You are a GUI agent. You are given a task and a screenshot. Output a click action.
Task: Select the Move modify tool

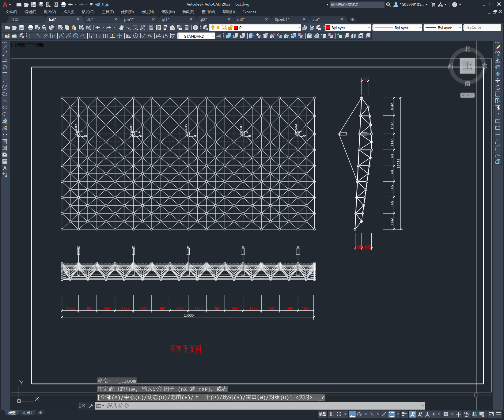498,81
